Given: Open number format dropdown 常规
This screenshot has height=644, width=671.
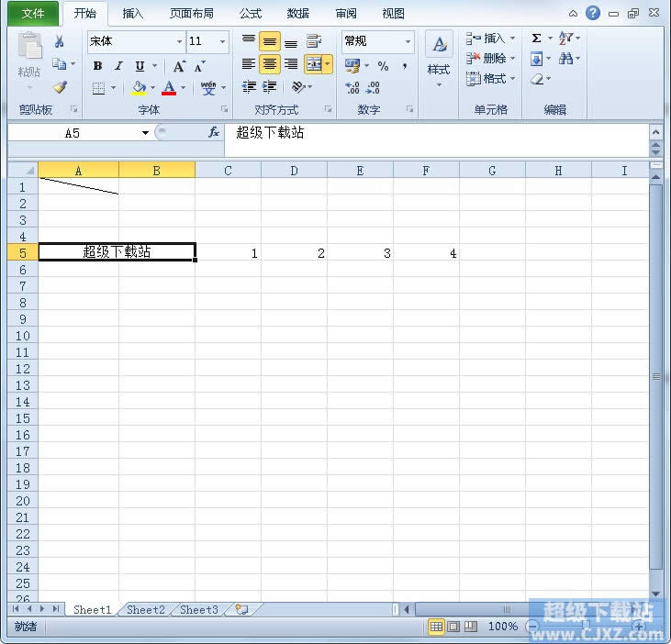Looking at the screenshot, I should coord(408,41).
